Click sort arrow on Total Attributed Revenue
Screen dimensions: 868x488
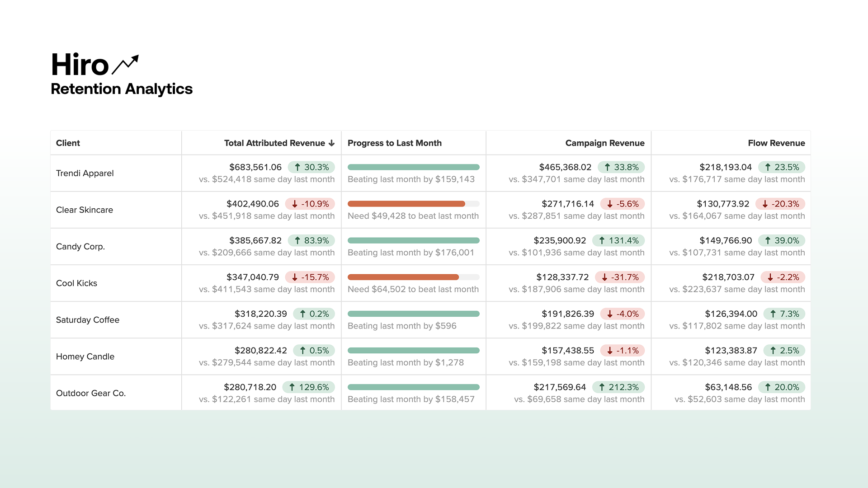332,143
